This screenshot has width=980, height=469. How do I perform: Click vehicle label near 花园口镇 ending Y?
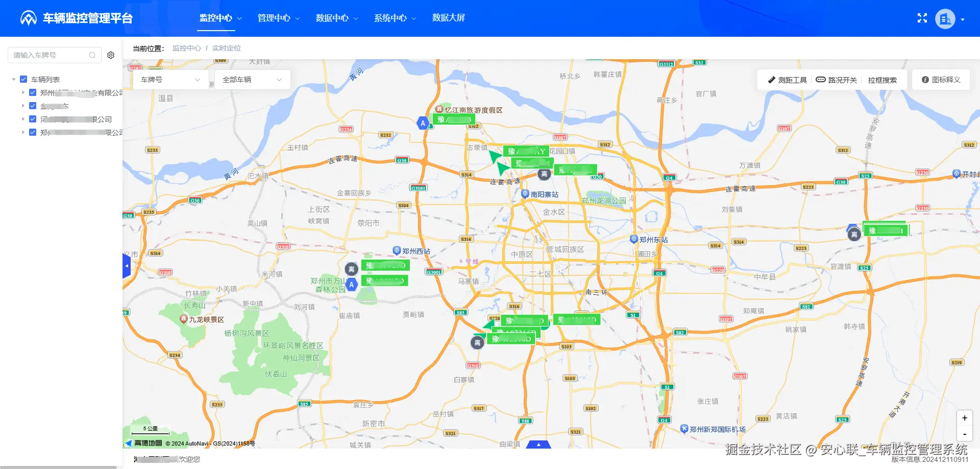[526, 151]
